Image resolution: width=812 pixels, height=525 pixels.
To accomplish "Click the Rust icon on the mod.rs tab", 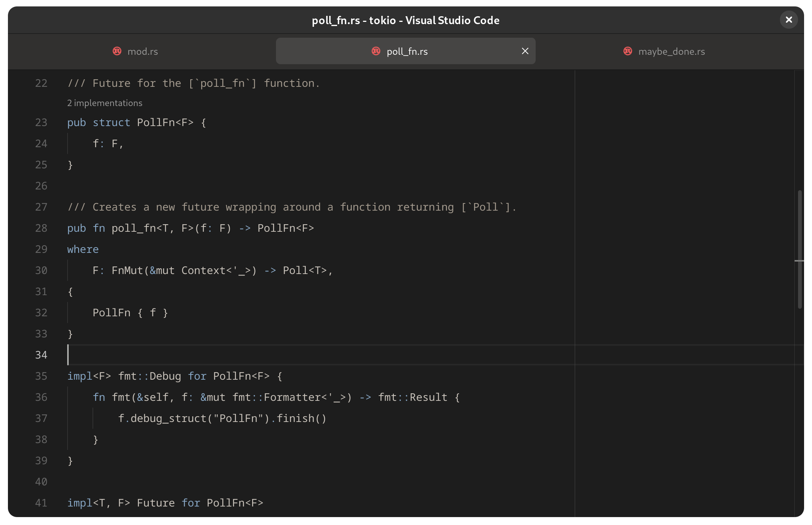I will coord(116,51).
